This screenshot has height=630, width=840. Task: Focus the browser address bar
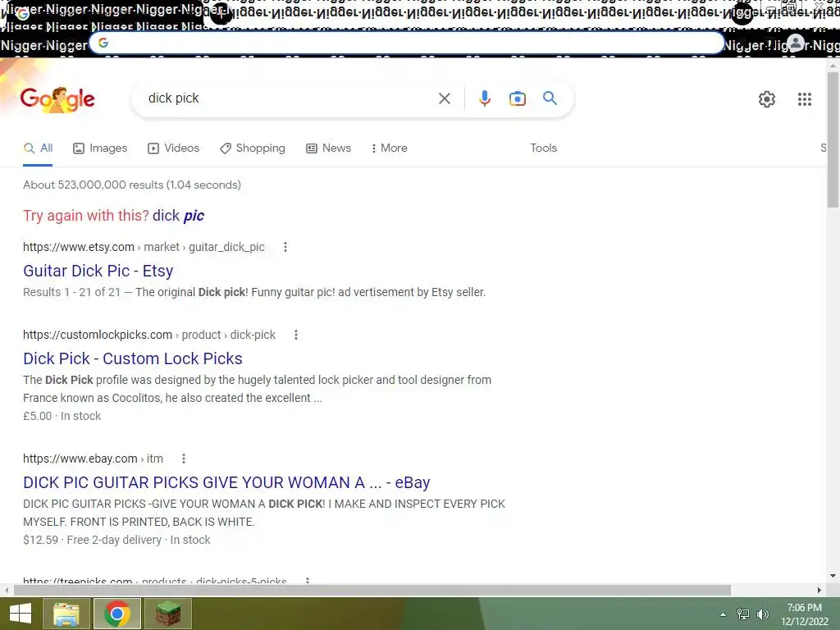click(x=407, y=43)
